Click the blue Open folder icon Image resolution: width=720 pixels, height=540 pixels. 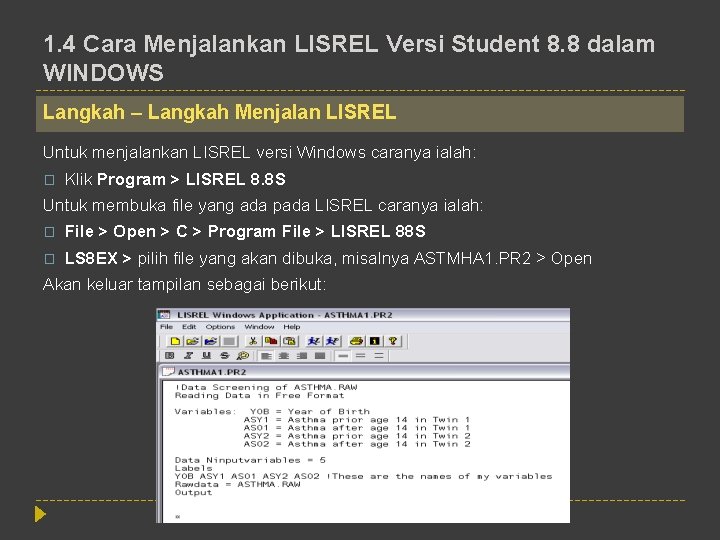210,341
